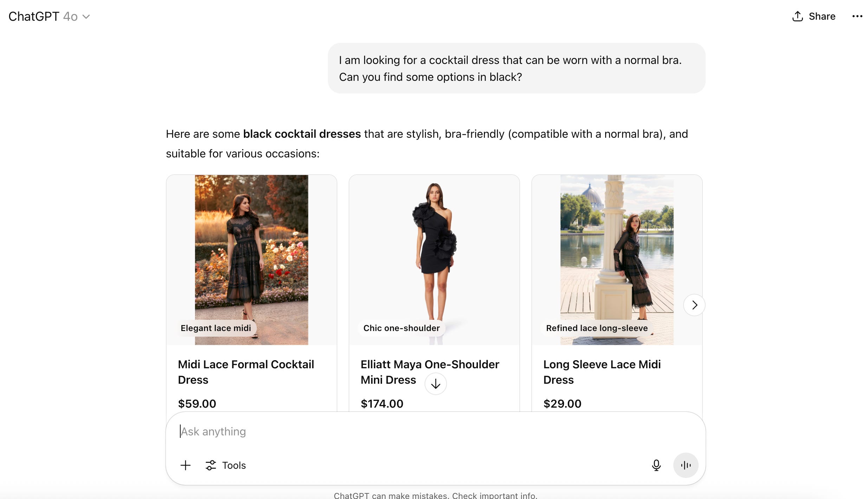Open the Tools menu
Viewport: 868px width, 499px height.
[x=226, y=465]
